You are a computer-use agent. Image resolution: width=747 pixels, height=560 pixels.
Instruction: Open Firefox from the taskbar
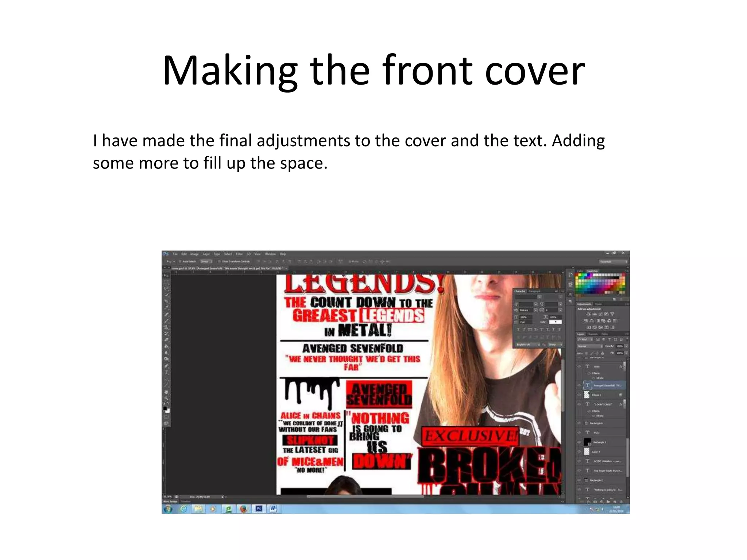pyautogui.click(x=244, y=509)
